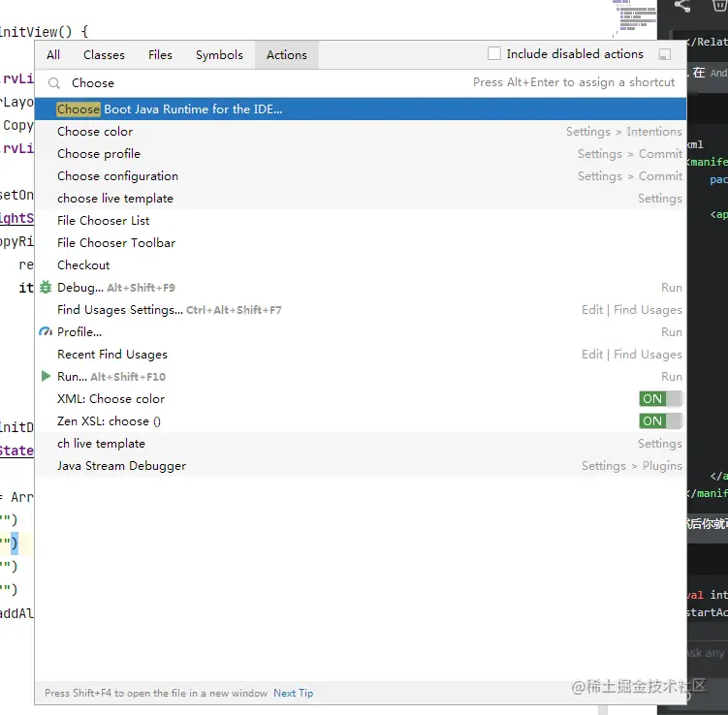The image size is (728, 715).
Task: Click the Next Tip link
Action: 294,693
